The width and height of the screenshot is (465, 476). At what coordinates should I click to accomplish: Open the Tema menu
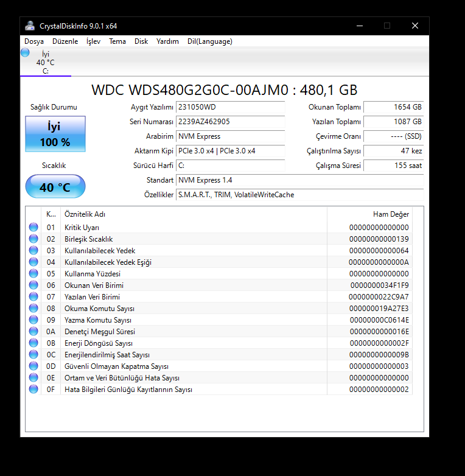tap(117, 41)
